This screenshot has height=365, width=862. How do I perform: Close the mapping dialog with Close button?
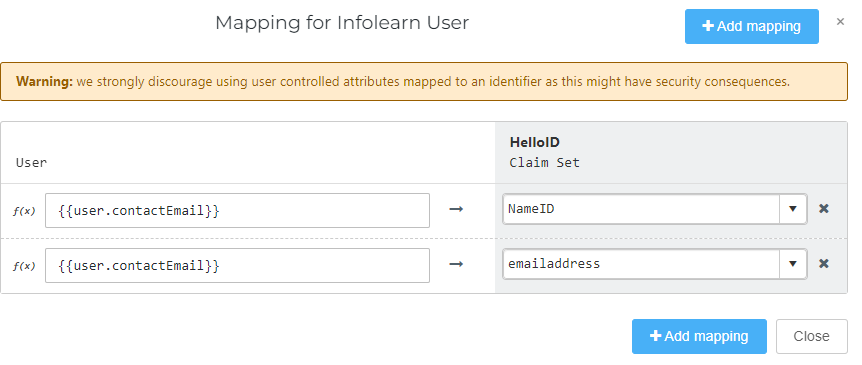pos(811,336)
